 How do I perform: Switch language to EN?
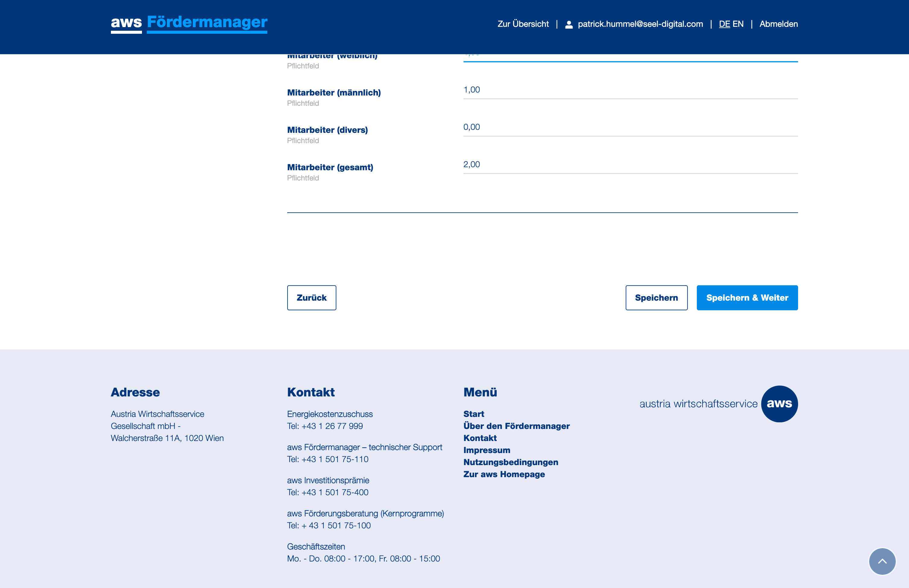point(738,24)
